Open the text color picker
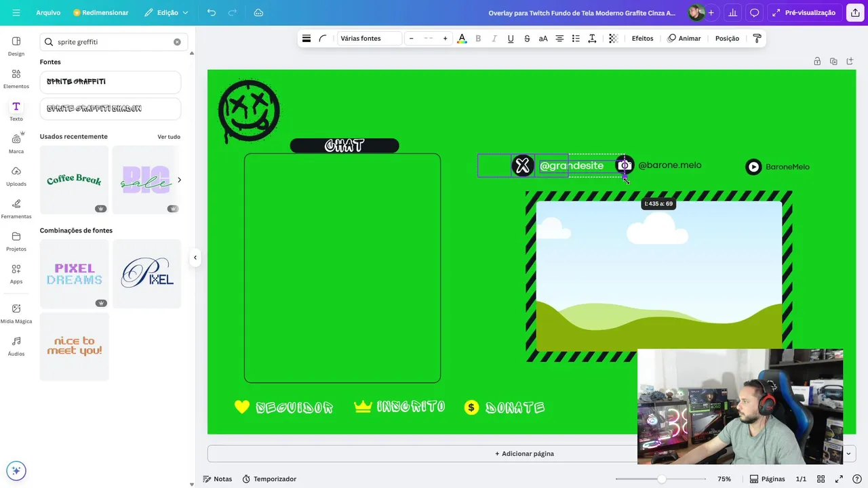The width and height of the screenshot is (868, 488). pos(462,39)
